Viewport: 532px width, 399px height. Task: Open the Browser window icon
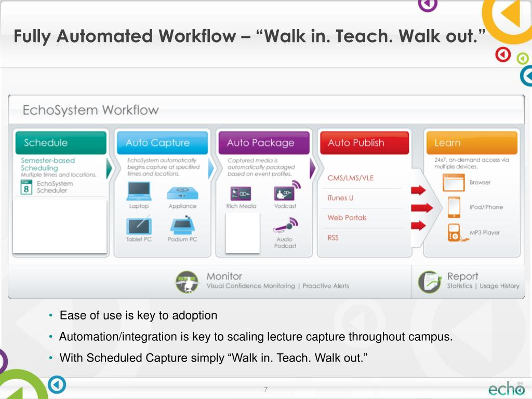[454, 182]
